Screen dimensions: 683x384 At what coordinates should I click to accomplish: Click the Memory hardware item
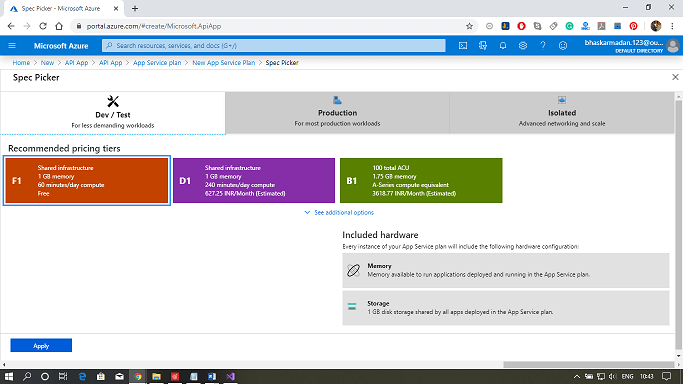(x=506, y=270)
